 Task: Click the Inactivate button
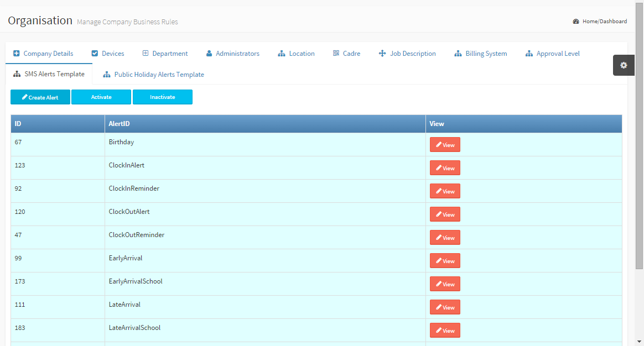163,97
